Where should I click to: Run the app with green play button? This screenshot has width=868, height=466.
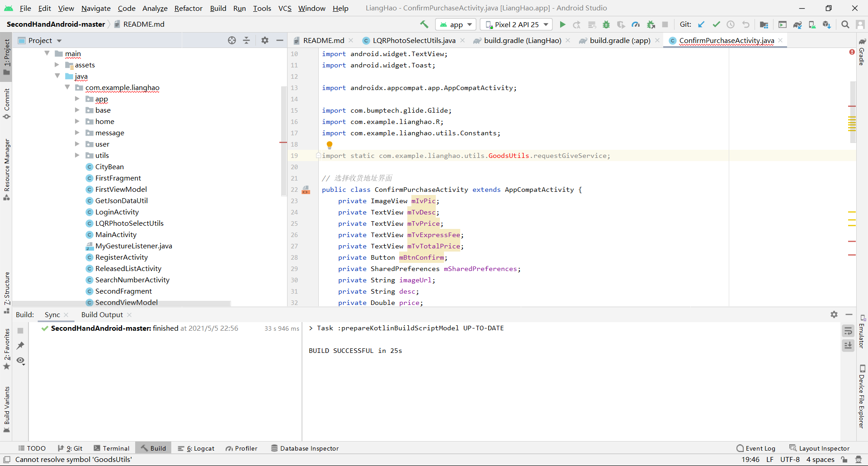(562, 24)
